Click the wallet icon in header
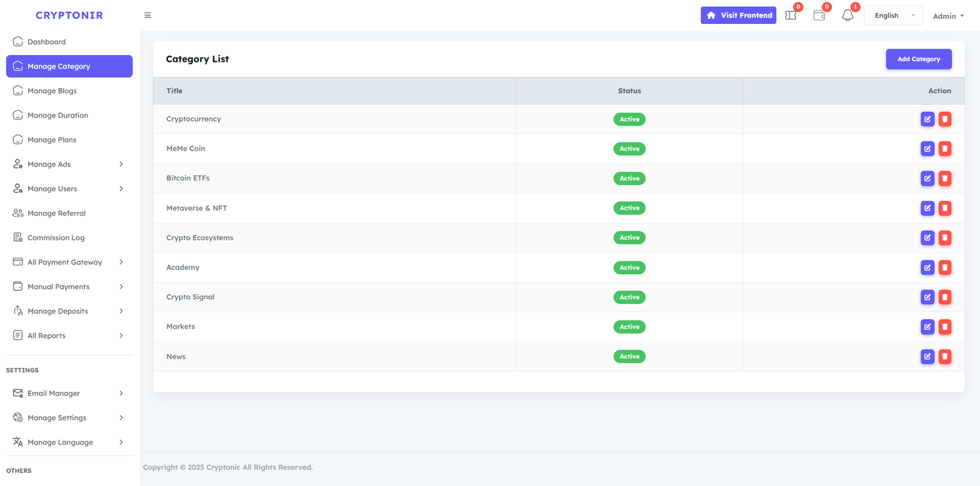This screenshot has height=486, width=980. point(819,15)
